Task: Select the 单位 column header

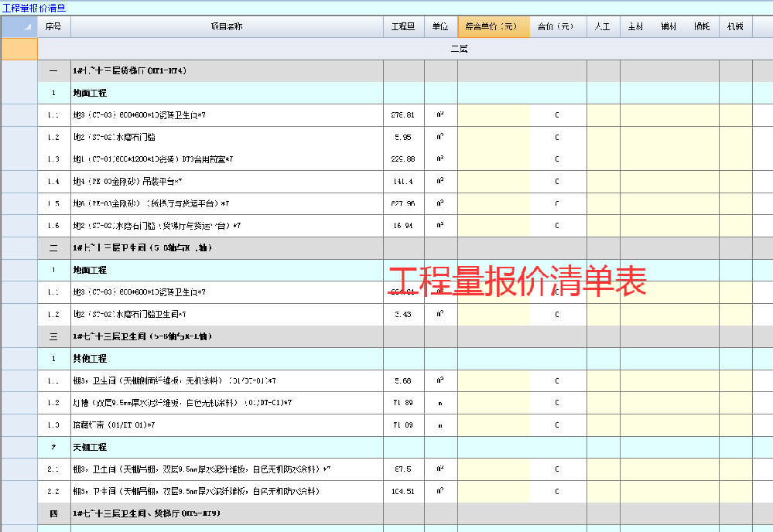Action: [441, 26]
